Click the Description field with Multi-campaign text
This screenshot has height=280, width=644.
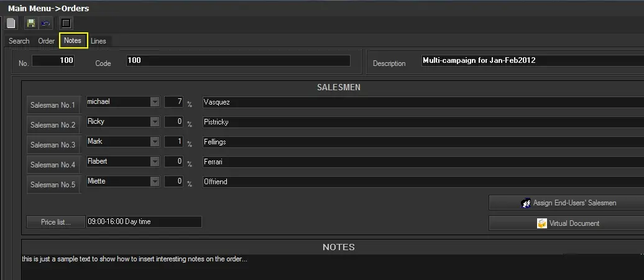coord(531,61)
